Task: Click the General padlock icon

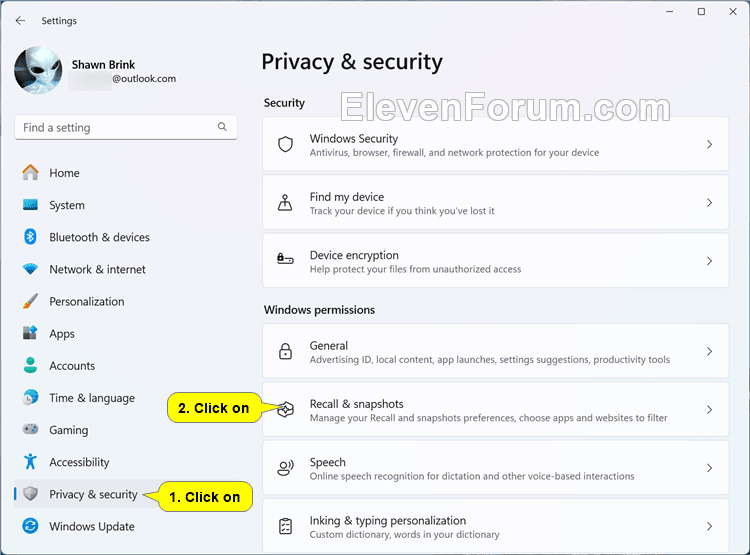Action: (x=286, y=351)
